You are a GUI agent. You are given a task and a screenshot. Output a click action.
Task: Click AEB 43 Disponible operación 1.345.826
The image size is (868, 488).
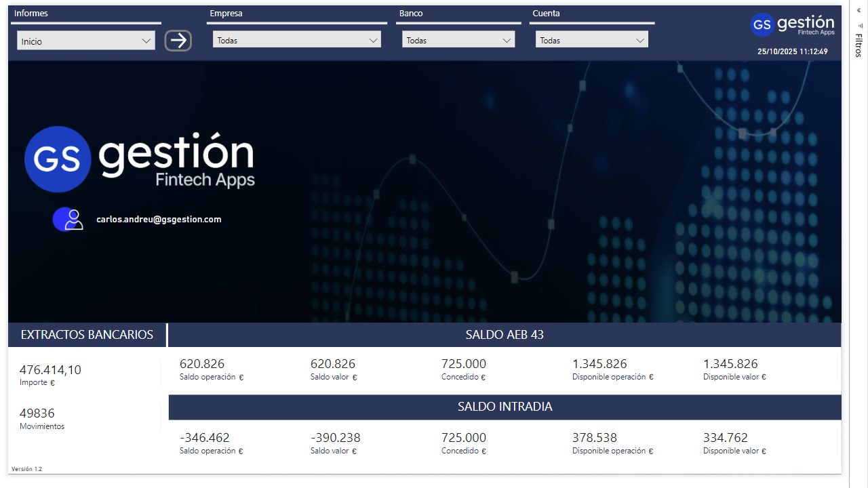[x=599, y=364]
